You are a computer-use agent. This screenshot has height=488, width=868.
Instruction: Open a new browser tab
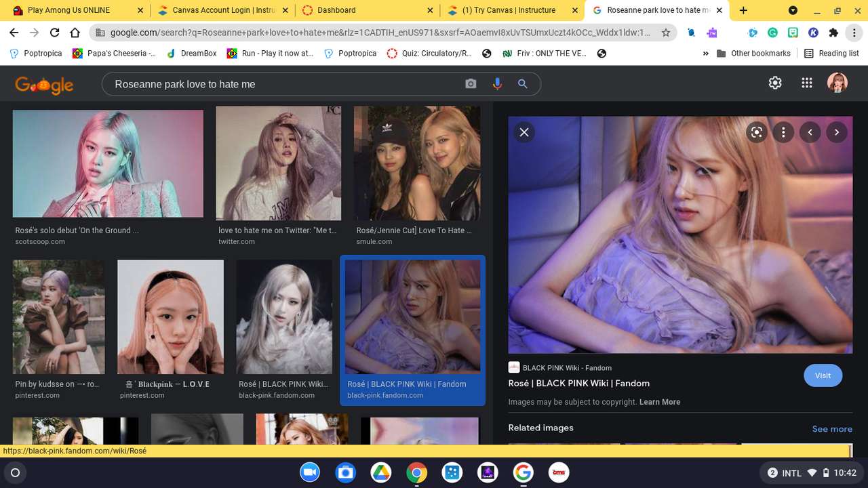coord(743,10)
